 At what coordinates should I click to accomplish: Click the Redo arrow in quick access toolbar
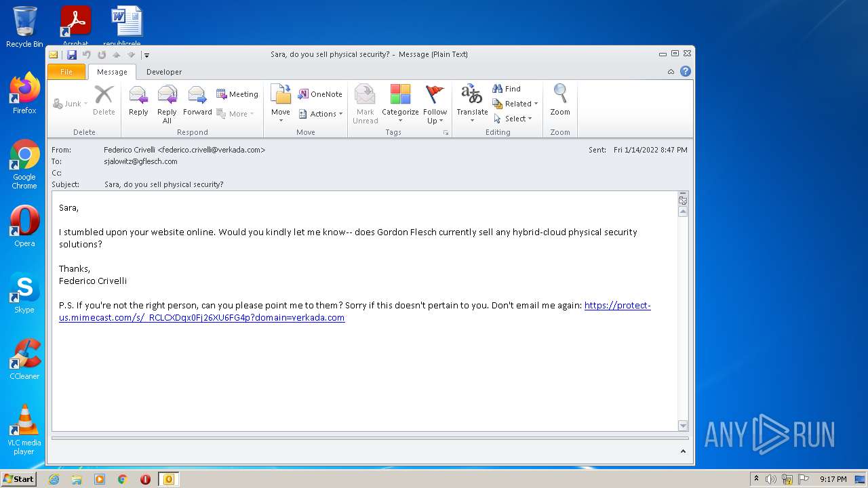(102, 55)
